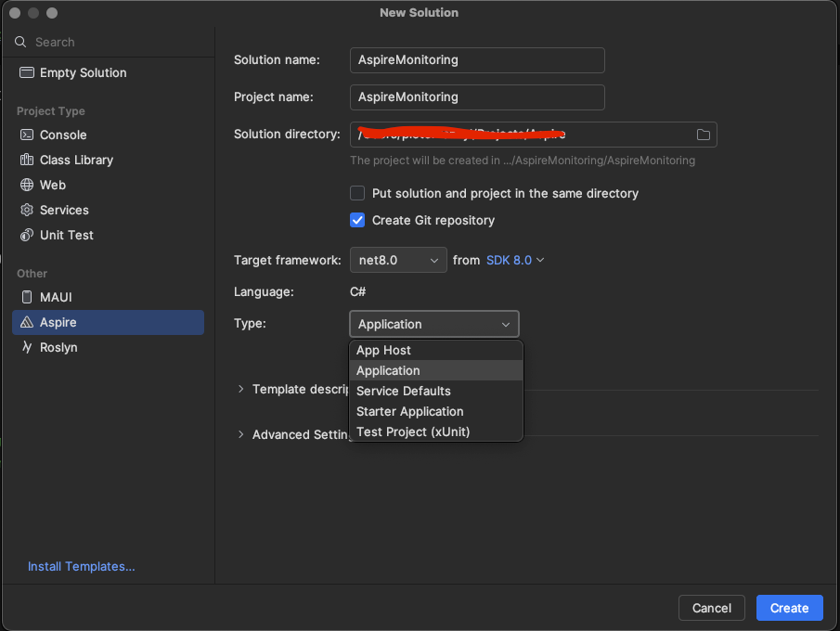Select Starter Application in the Type list

(409, 411)
